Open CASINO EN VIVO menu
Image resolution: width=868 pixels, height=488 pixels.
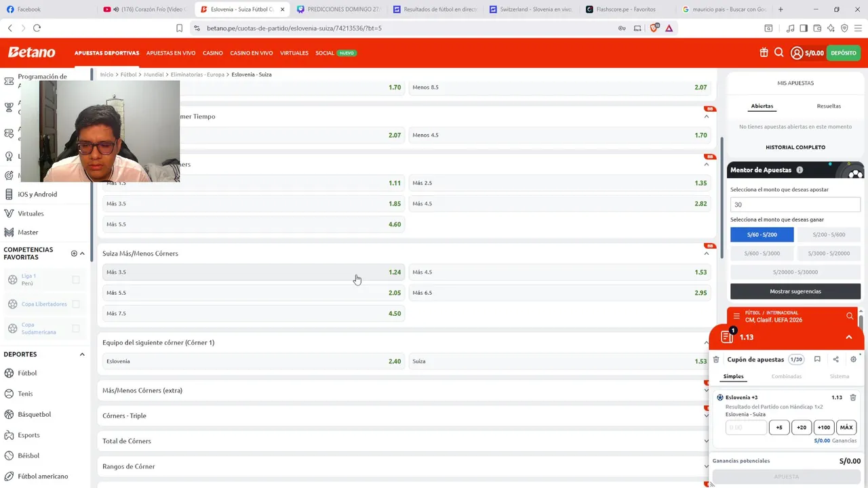pos(251,53)
